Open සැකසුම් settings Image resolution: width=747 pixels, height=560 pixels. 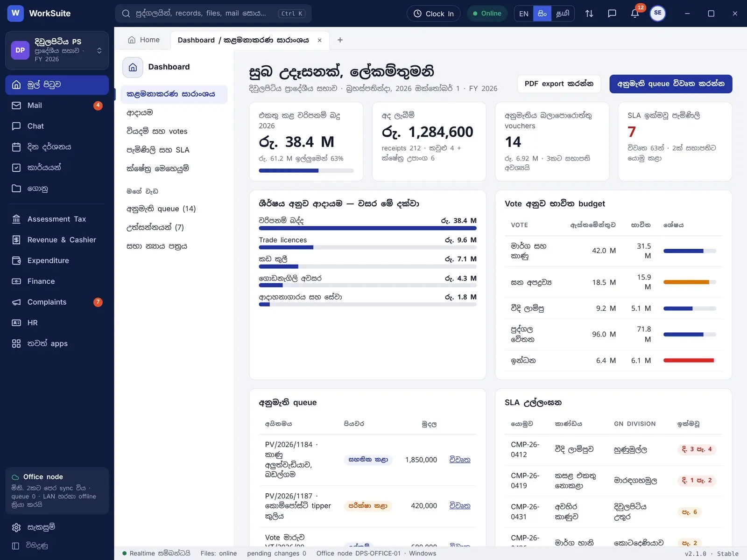pyautogui.click(x=57, y=527)
